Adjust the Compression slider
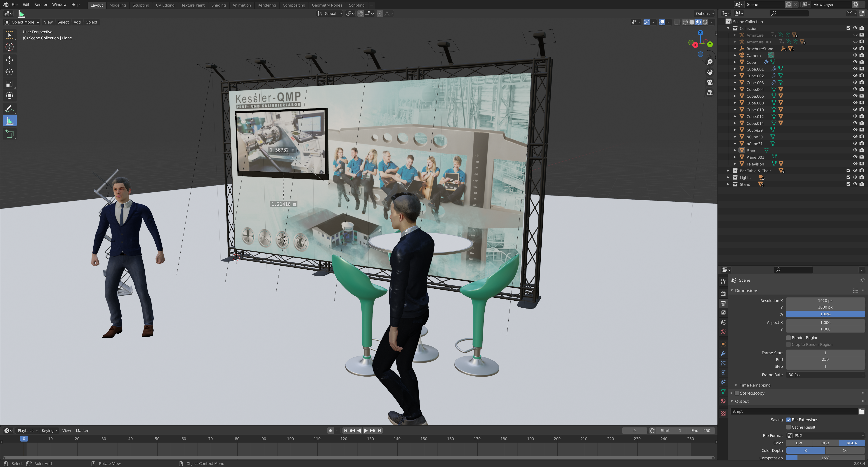This screenshot has width=868, height=467. pyautogui.click(x=825, y=458)
